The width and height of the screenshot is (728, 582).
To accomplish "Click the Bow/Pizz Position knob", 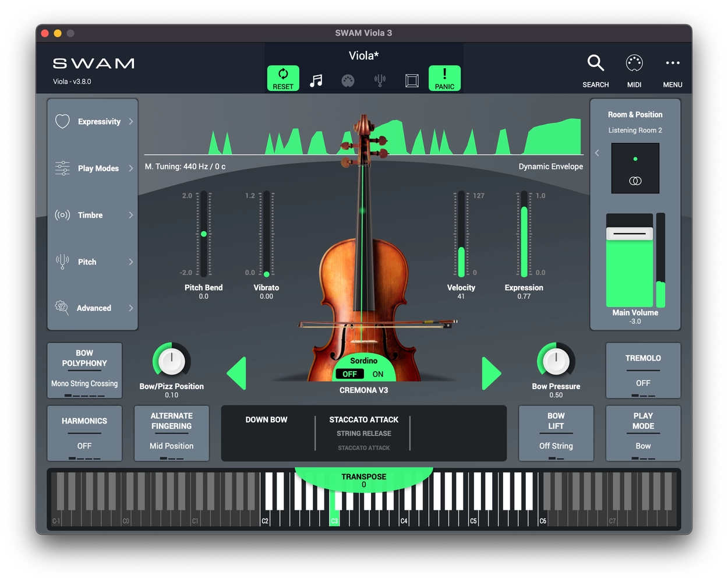I will click(x=171, y=361).
